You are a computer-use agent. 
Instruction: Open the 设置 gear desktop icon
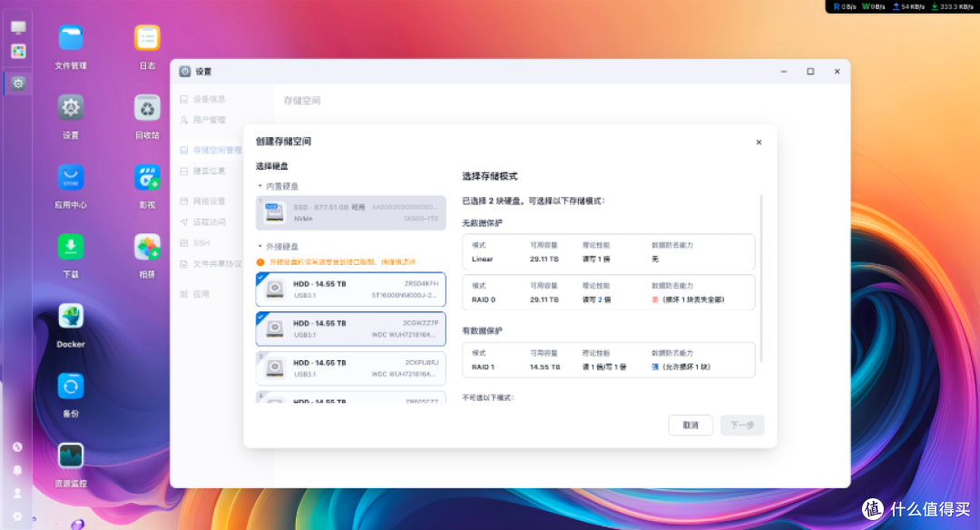pos(71,108)
